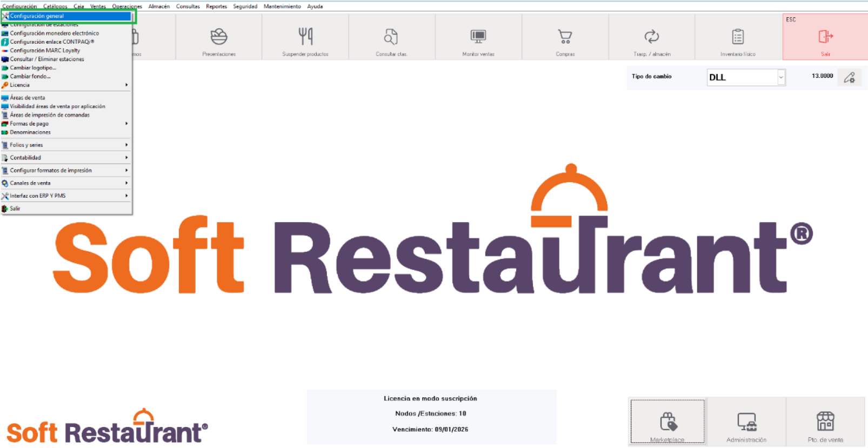
Task: Open the Ayuda menu
Action: pyautogui.click(x=315, y=6)
